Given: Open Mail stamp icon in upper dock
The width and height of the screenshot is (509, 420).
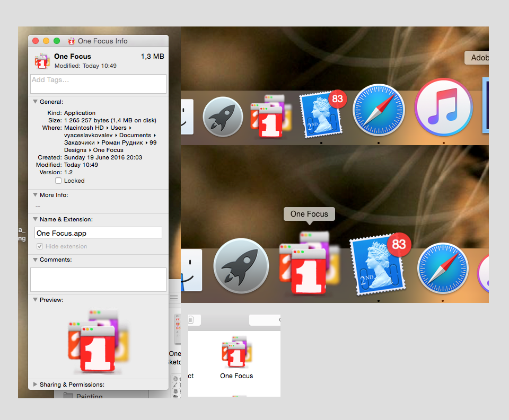Looking at the screenshot, I should (321, 115).
